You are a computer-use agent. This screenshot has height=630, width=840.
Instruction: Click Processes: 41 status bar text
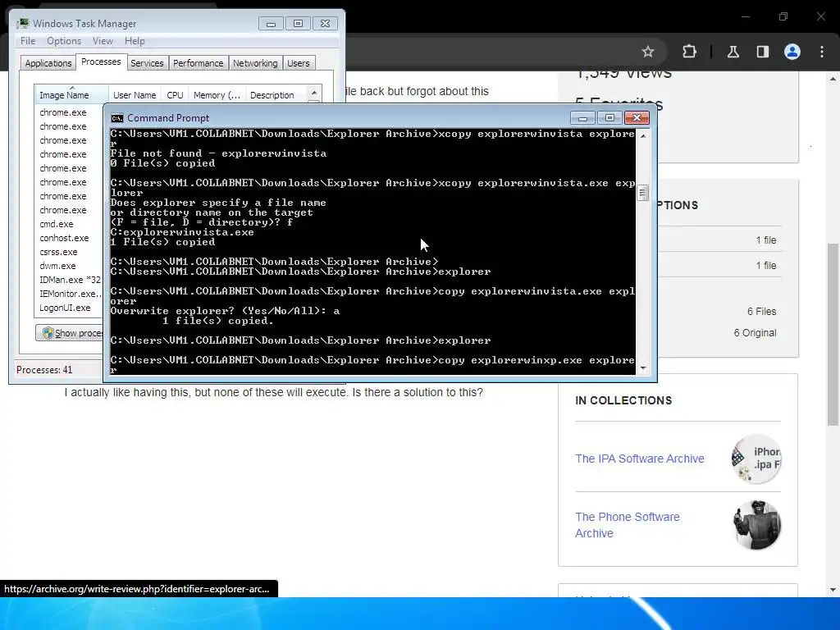click(x=44, y=370)
